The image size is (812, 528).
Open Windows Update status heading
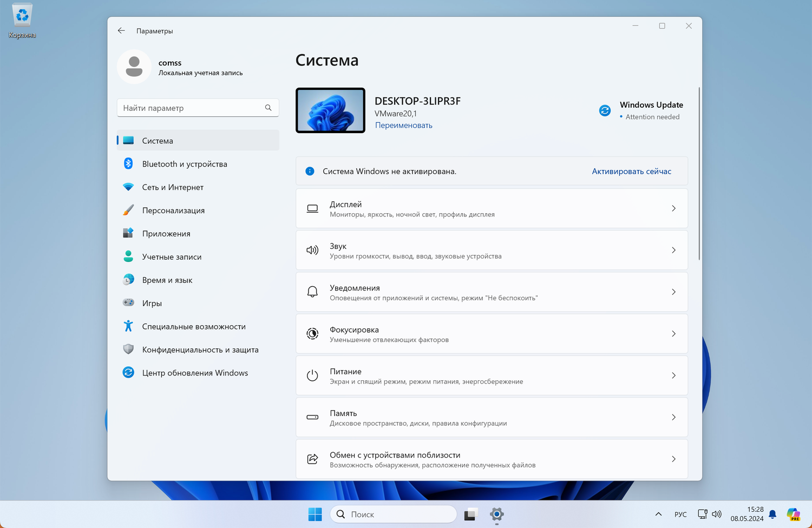click(651, 105)
